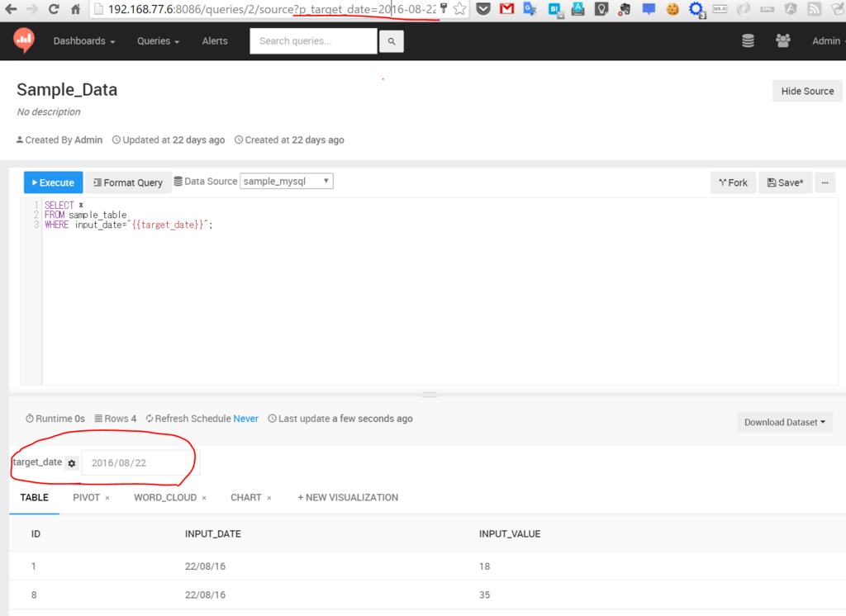Screen dimensions: 846x616
Task: Bookmark page with star icon
Action: 459,8
